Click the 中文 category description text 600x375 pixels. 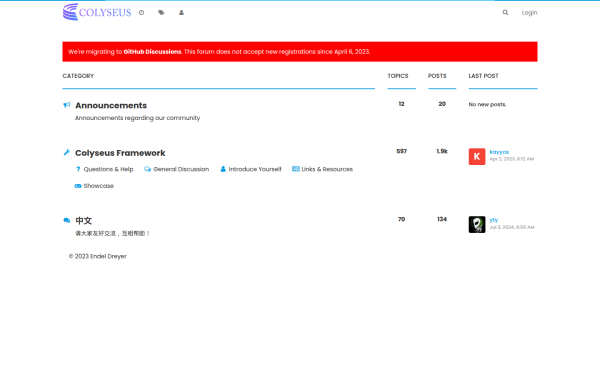(112, 233)
